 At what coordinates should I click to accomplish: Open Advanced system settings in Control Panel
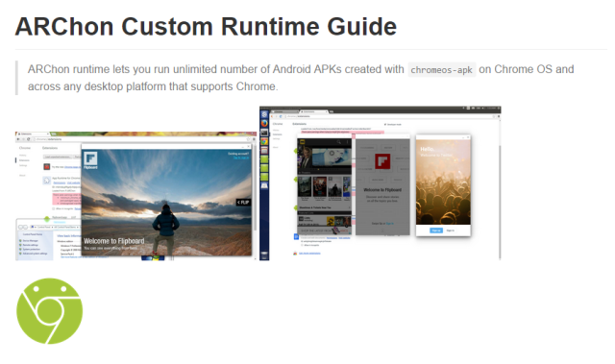pos(35,254)
